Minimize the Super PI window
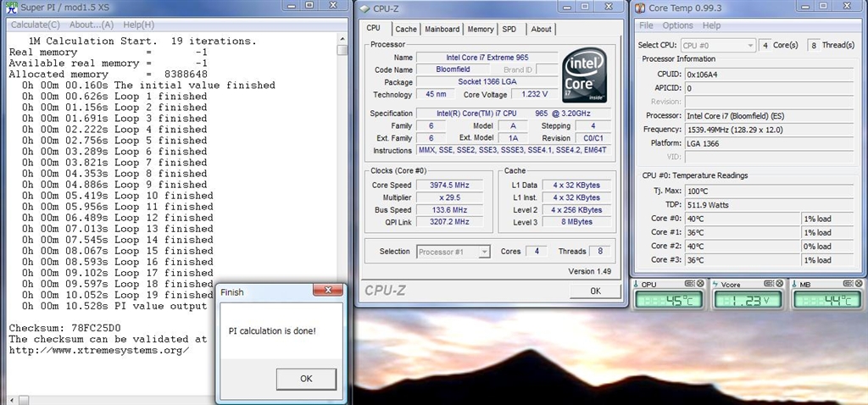Screen dimensions: 868x405 (x=291, y=5)
